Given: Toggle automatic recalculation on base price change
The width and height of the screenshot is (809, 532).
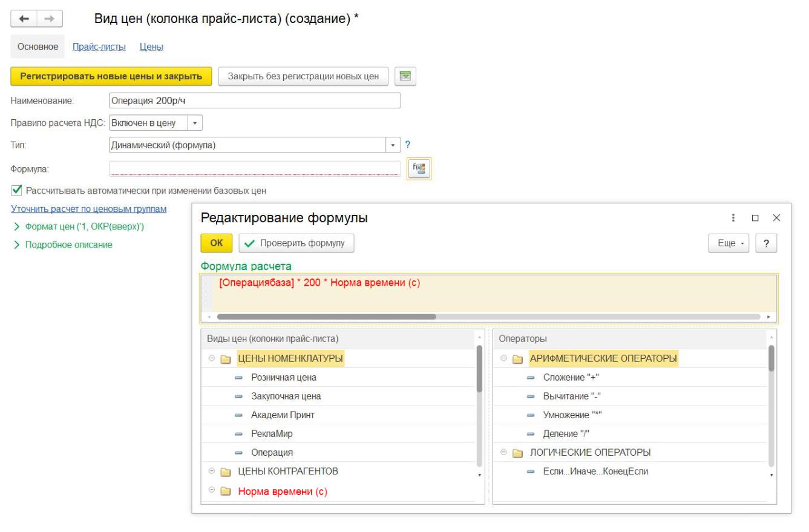Looking at the screenshot, I should tap(16, 191).
